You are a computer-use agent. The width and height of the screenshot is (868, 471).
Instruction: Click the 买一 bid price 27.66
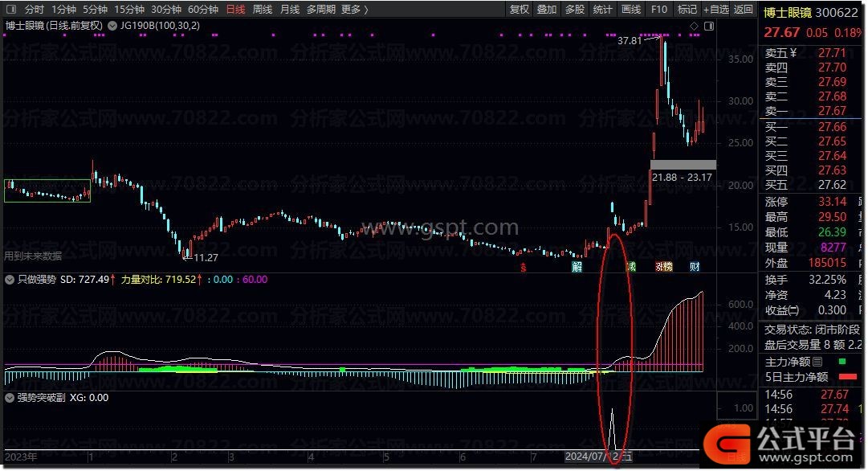click(x=833, y=127)
